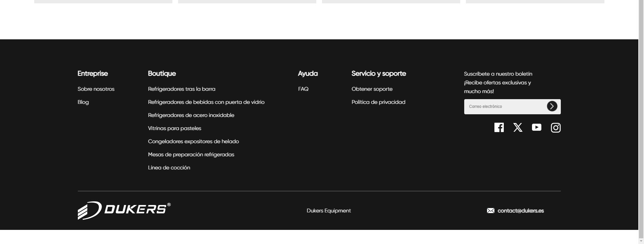This screenshot has width=644, height=244.
Task: Open Refrigeradores tras la barra
Action: click(x=181, y=89)
